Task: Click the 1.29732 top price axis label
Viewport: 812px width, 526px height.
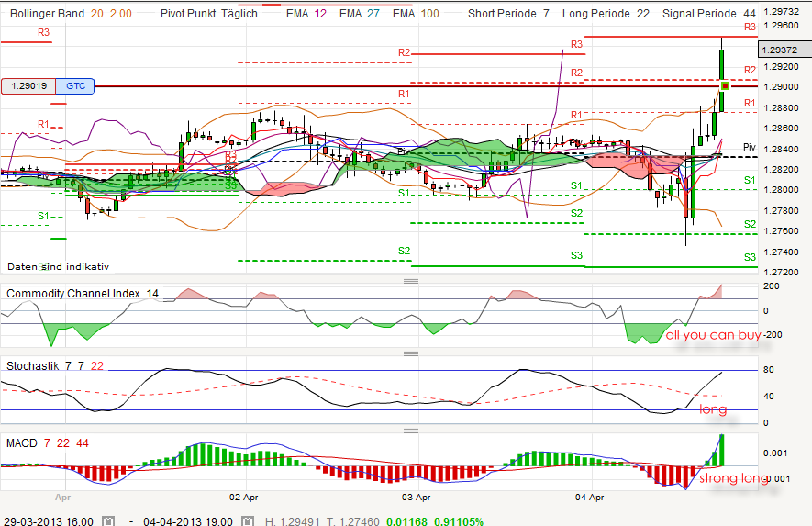Action: click(782, 12)
